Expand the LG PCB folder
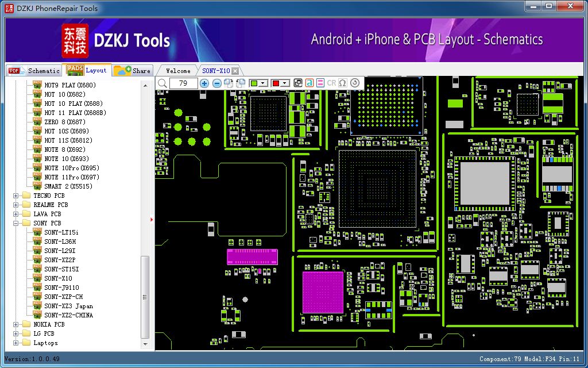 pyautogui.click(x=16, y=334)
